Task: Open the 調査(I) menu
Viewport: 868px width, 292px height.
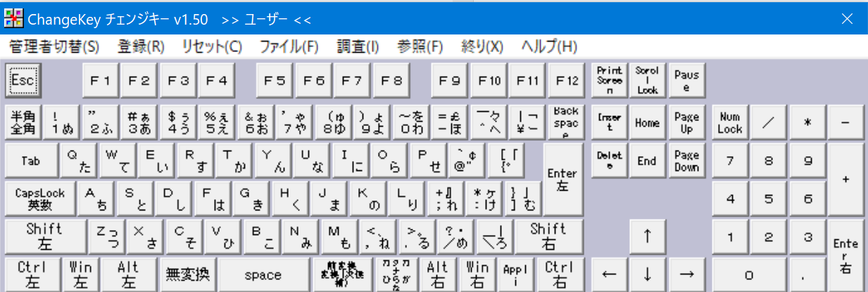Action: pos(358,47)
